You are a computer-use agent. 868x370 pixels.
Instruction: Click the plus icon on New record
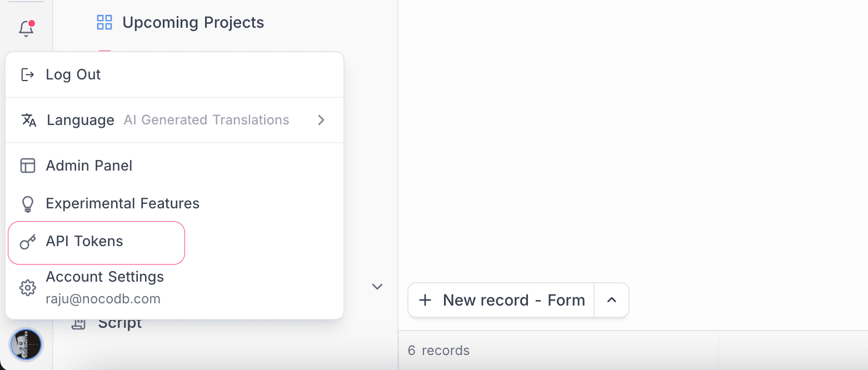pyautogui.click(x=425, y=301)
